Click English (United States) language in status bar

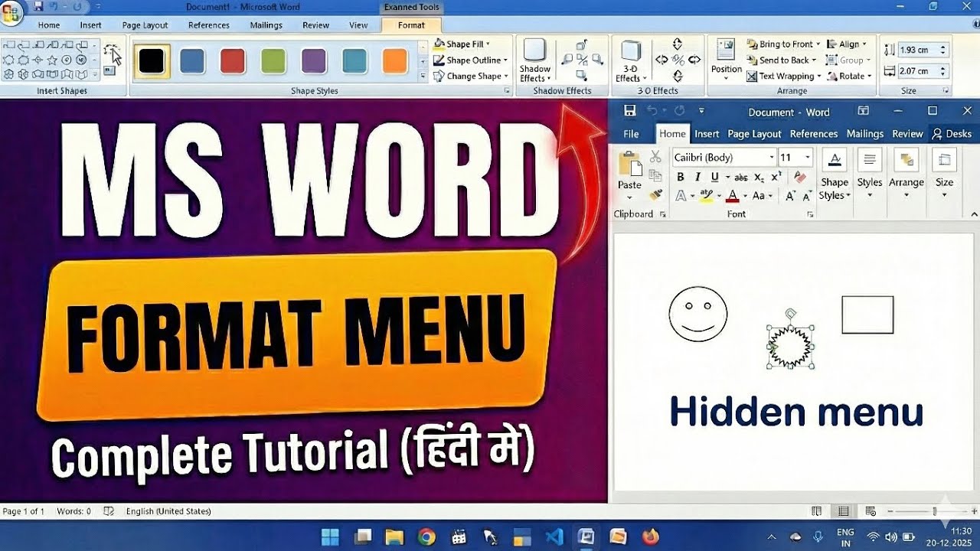168,511
